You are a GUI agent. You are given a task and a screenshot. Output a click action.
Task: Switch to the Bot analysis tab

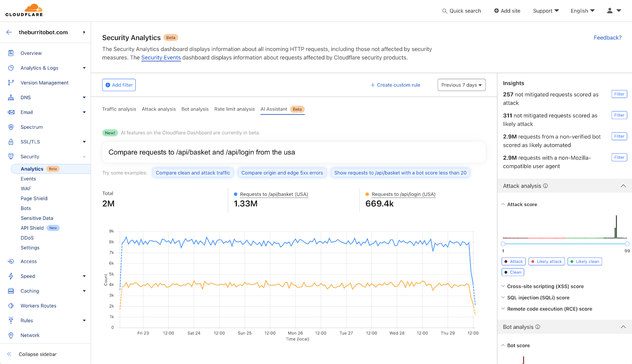tap(195, 109)
